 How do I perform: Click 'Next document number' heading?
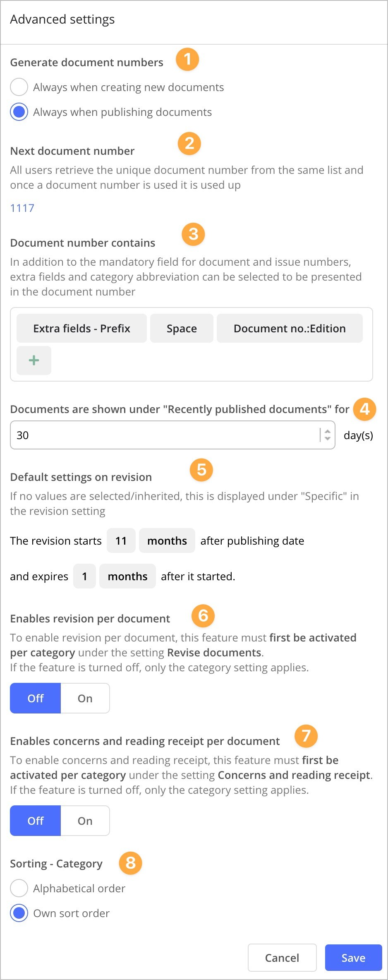pos(72,151)
